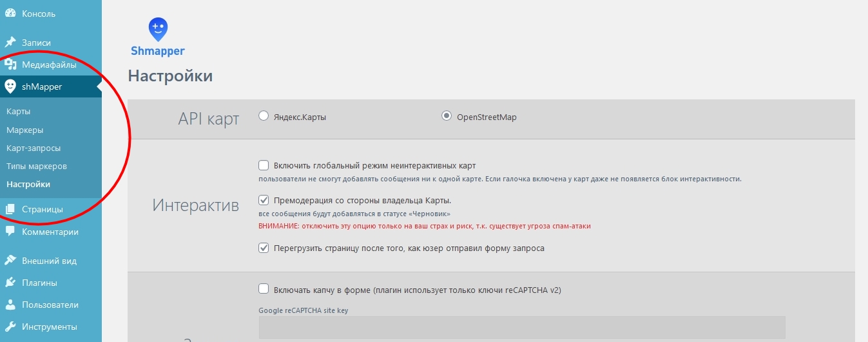This screenshot has width=868, height=342.
Task: Click the Shmapper logo at top
Action: (x=158, y=37)
